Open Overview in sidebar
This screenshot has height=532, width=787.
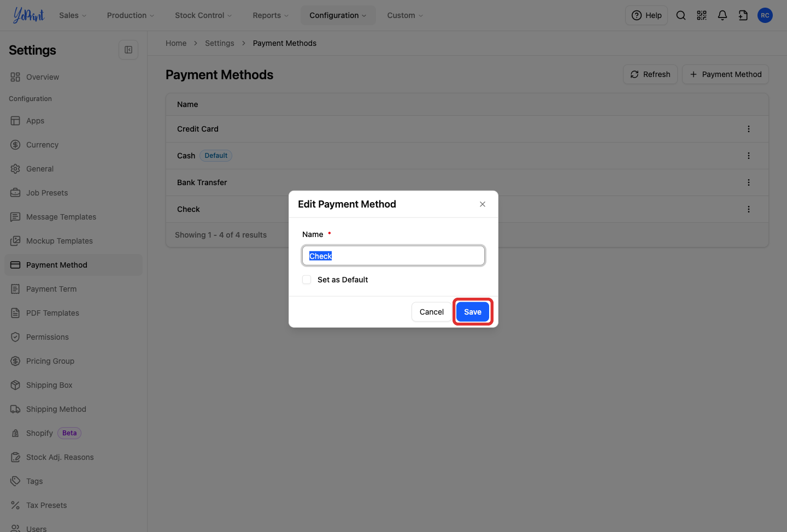(73, 77)
